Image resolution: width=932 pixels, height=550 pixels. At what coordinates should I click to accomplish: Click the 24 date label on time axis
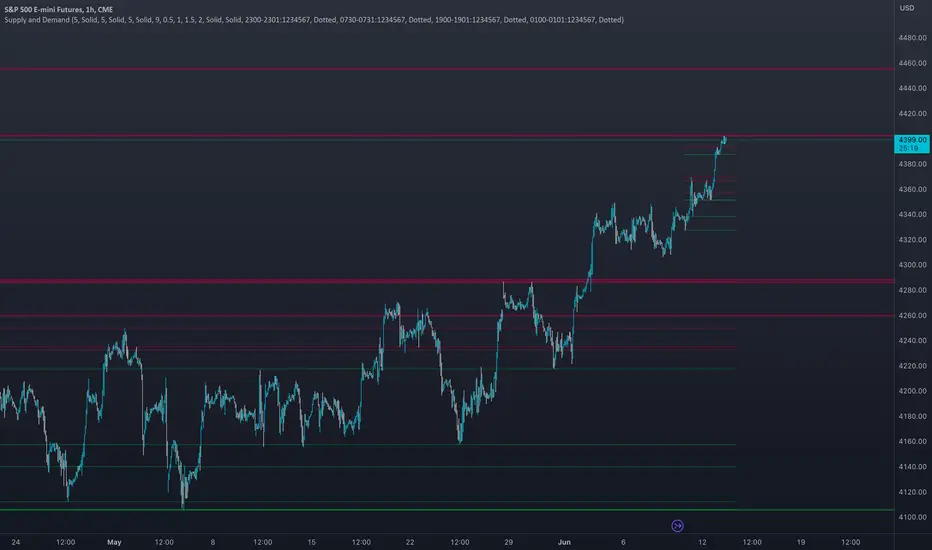coord(15,542)
